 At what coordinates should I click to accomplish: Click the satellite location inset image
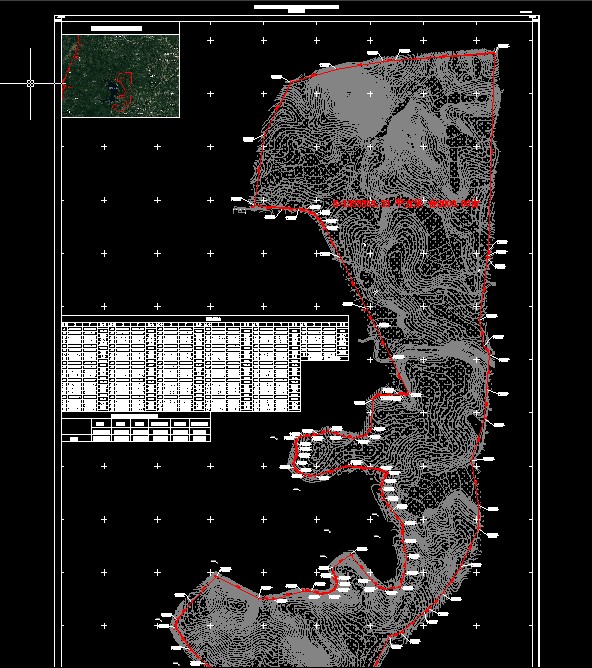121,76
